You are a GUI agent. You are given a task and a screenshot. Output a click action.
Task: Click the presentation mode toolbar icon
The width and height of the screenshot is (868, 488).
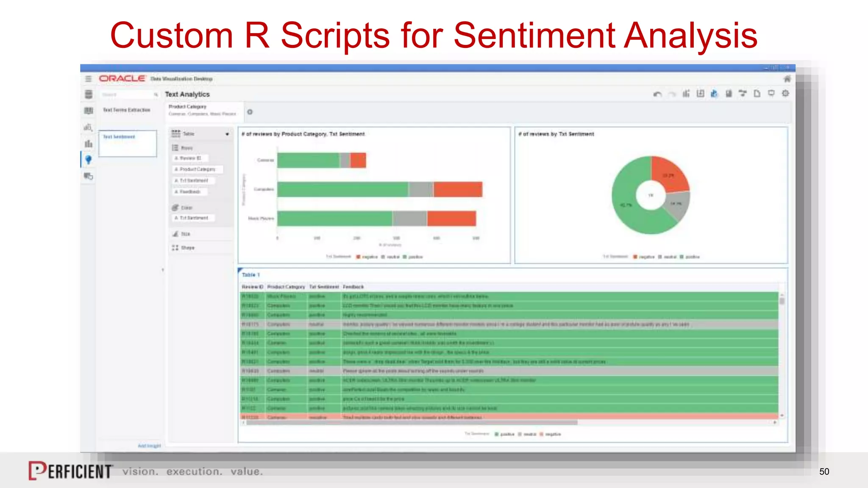[x=771, y=94]
